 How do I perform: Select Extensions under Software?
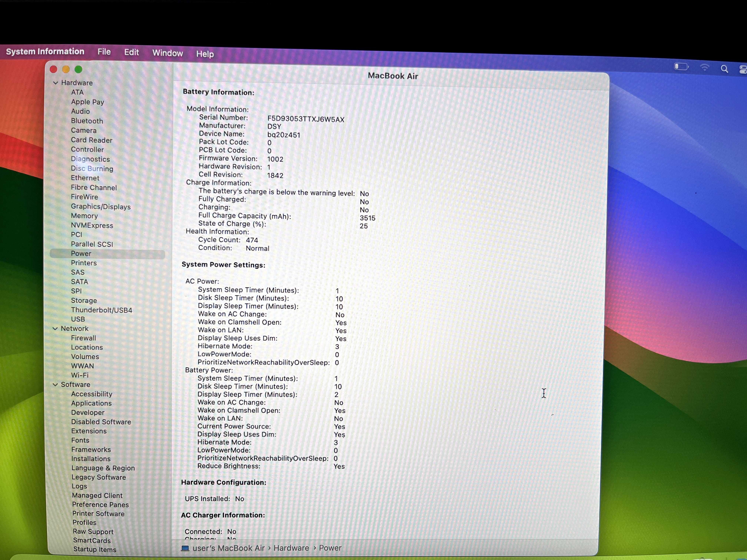tap(89, 431)
